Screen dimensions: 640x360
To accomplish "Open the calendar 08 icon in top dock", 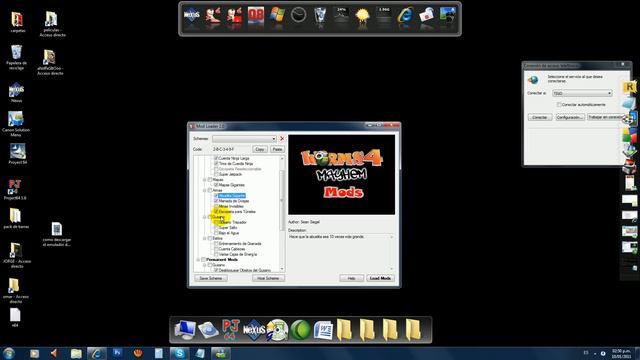I will coord(256,16).
